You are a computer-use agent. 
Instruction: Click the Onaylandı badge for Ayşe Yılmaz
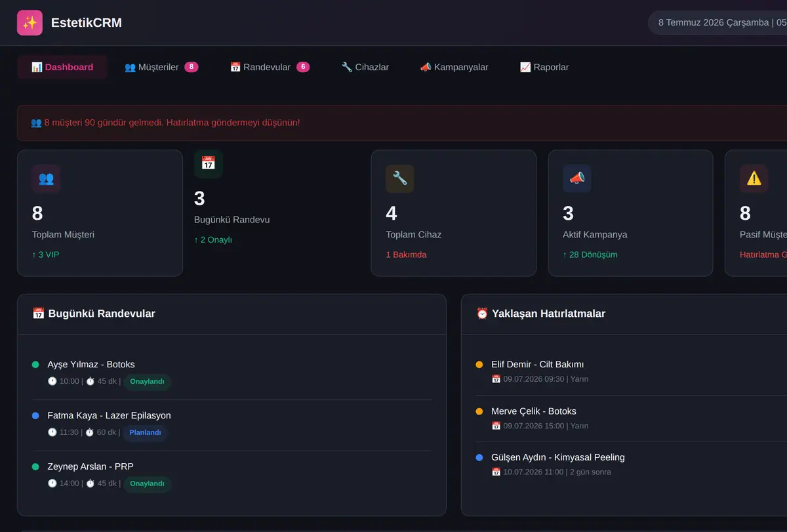coord(147,382)
